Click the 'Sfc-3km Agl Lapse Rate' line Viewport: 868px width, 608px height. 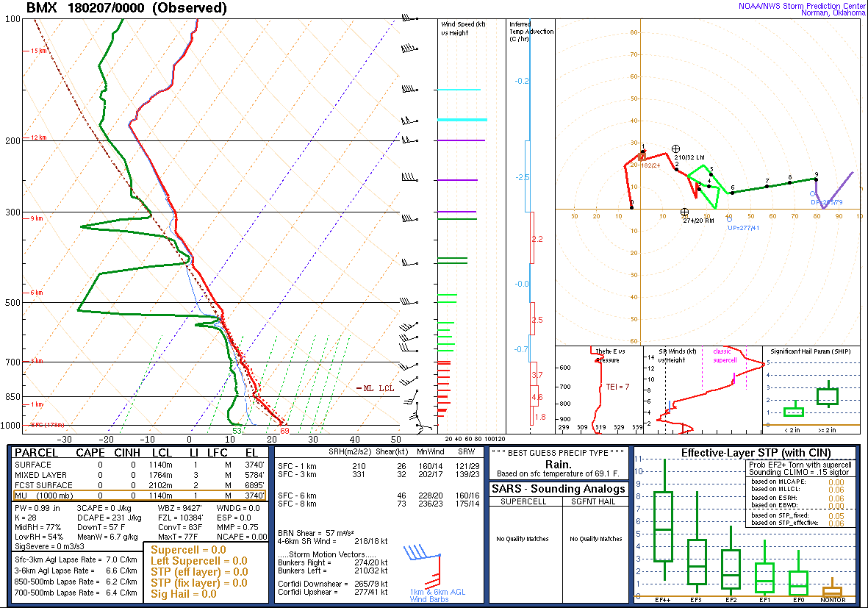(76, 559)
